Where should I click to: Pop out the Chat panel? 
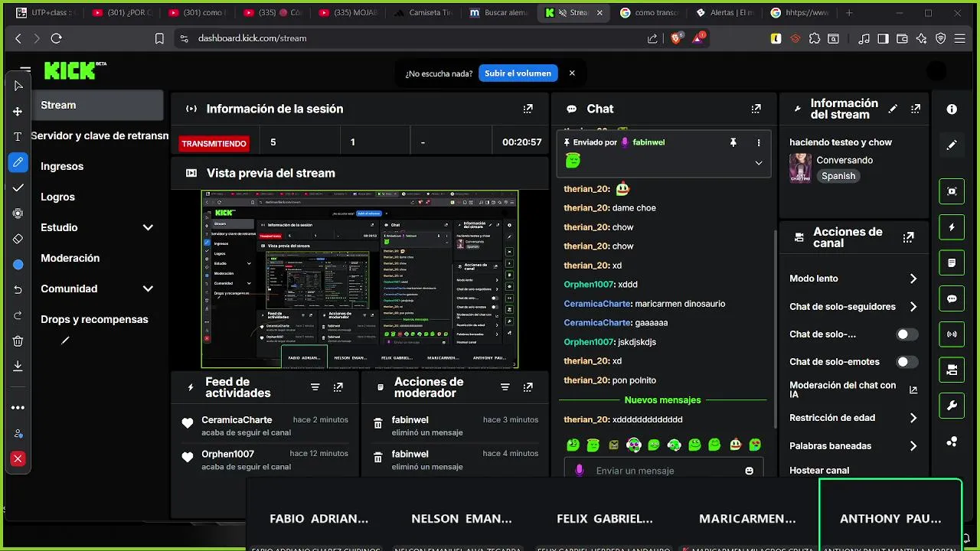756,109
